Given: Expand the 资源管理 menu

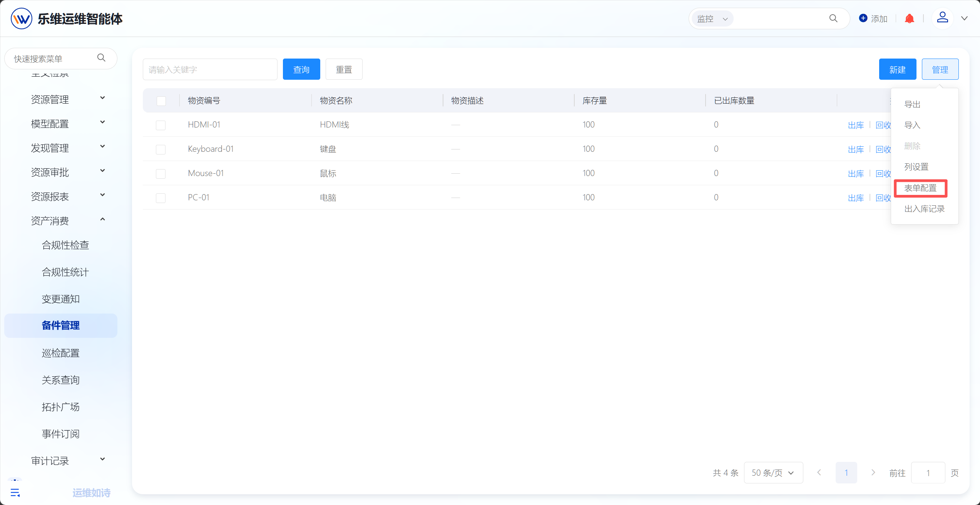Looking at the screenshot, I should (x=102, y=98).
